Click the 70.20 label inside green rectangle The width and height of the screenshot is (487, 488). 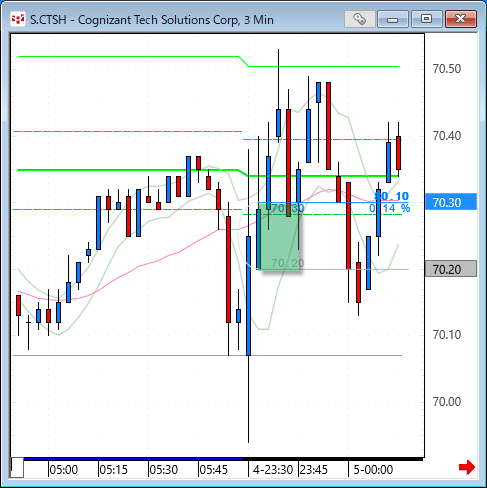pos(288,263)
